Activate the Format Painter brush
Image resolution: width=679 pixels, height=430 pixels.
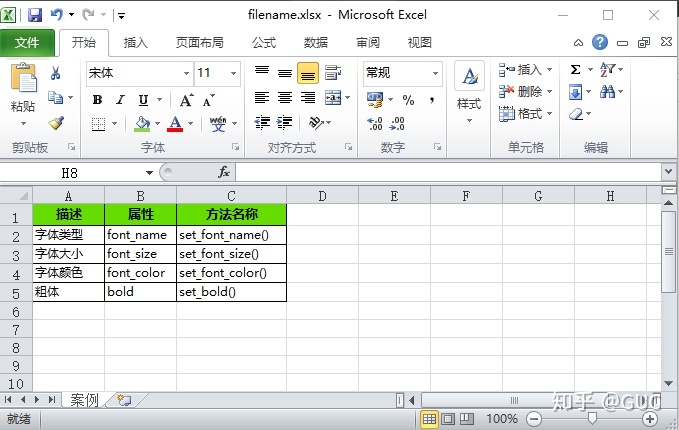56,123
